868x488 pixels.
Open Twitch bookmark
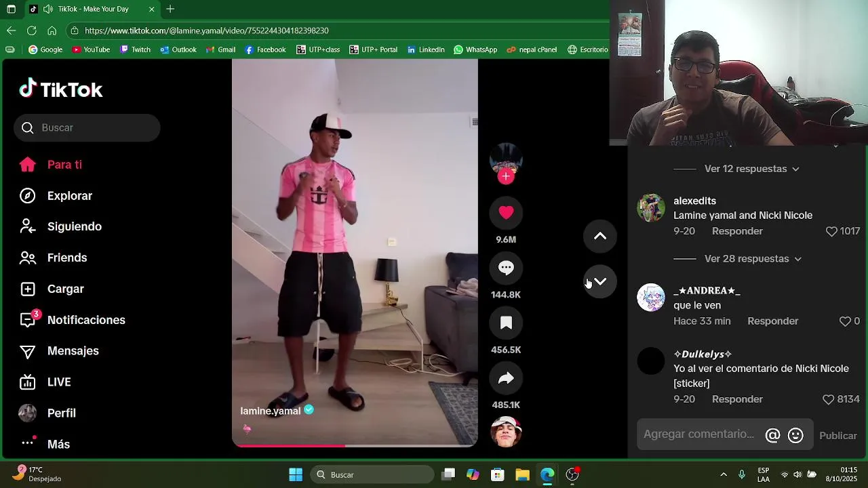point(135,49)
